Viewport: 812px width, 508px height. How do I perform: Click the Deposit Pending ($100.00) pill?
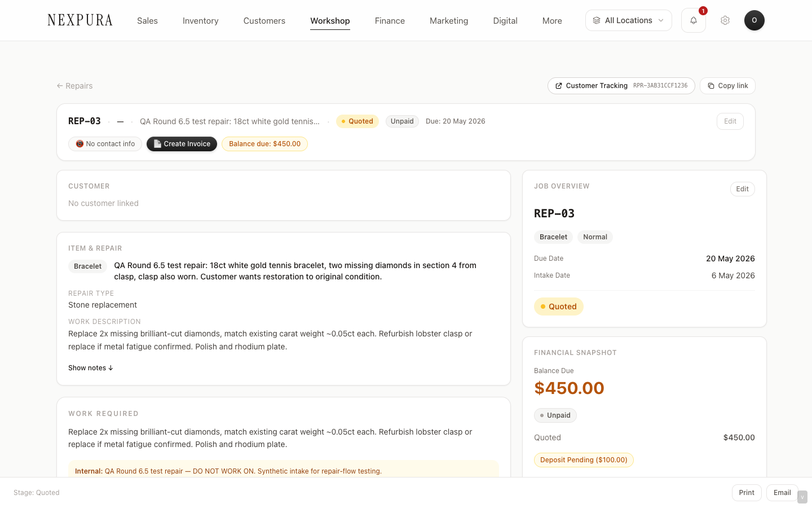[x=584, y=460]
